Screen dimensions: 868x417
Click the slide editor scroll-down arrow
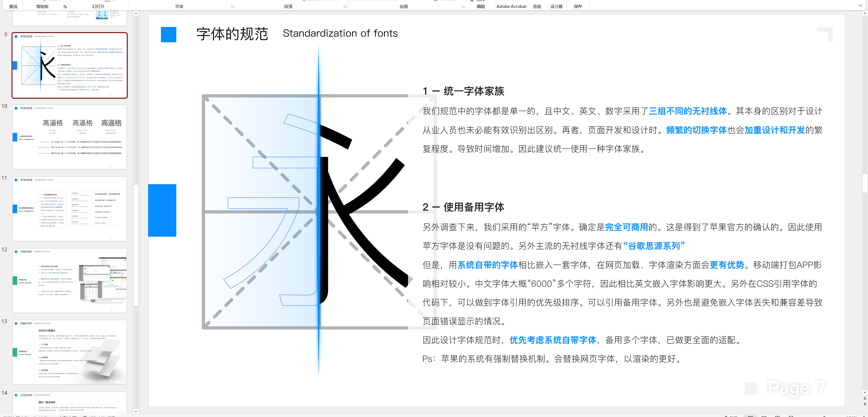(865, 392)
